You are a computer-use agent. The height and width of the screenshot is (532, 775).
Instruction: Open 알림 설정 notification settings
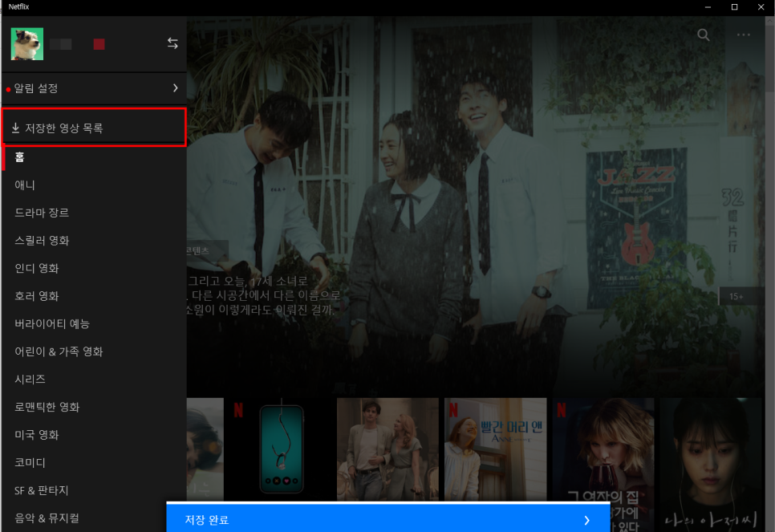click(94, 88)
